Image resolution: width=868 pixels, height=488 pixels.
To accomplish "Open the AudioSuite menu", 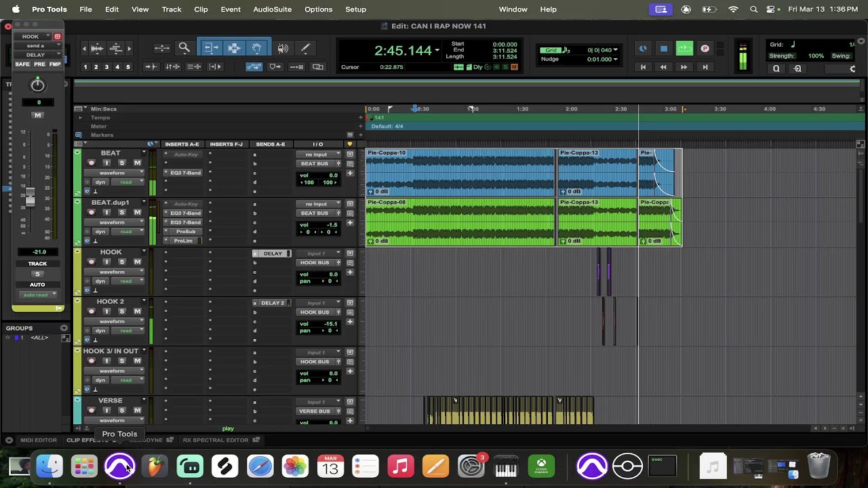I will (272, 9).
